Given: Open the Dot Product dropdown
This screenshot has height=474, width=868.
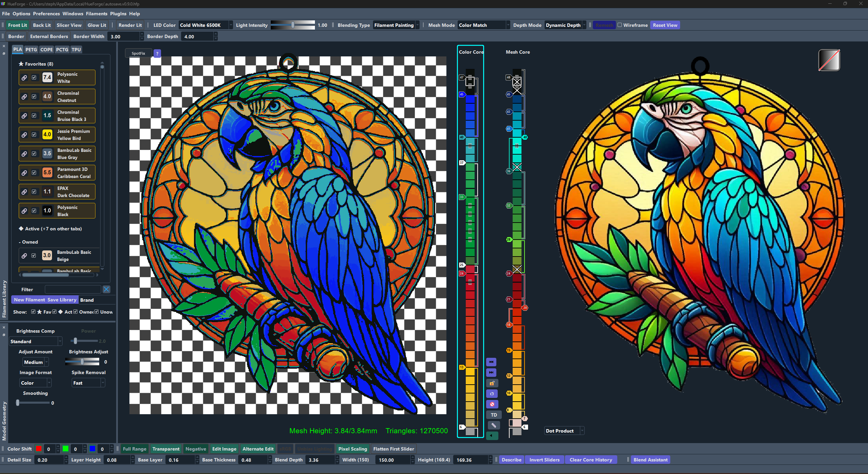Looking at the screenshot, I should click(x=564, y=431).
